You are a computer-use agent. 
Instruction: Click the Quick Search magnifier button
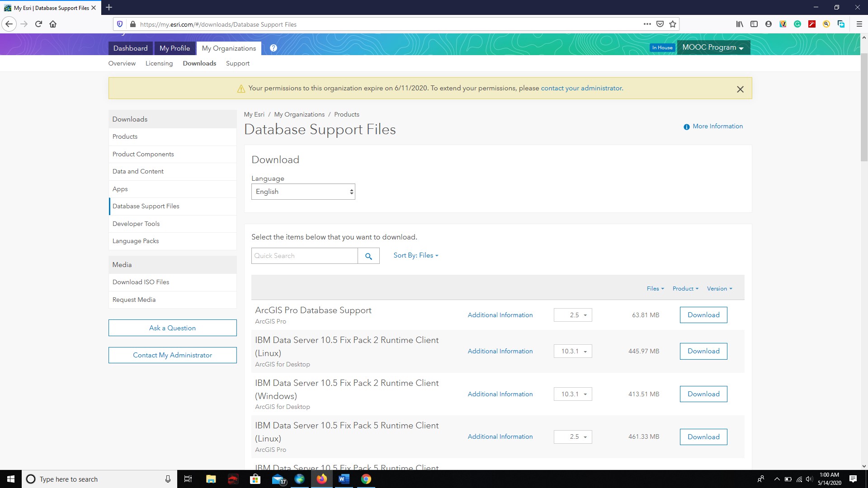click(x=369, y=256)
